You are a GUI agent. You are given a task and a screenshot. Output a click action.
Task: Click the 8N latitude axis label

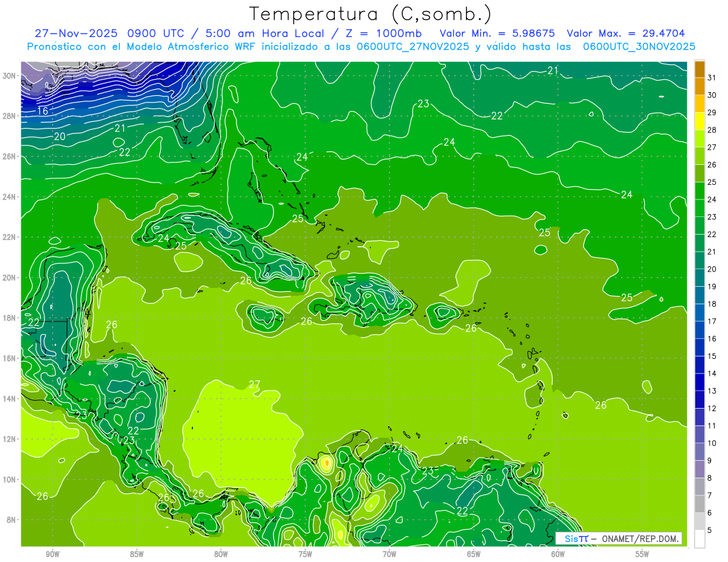[12, 520]
